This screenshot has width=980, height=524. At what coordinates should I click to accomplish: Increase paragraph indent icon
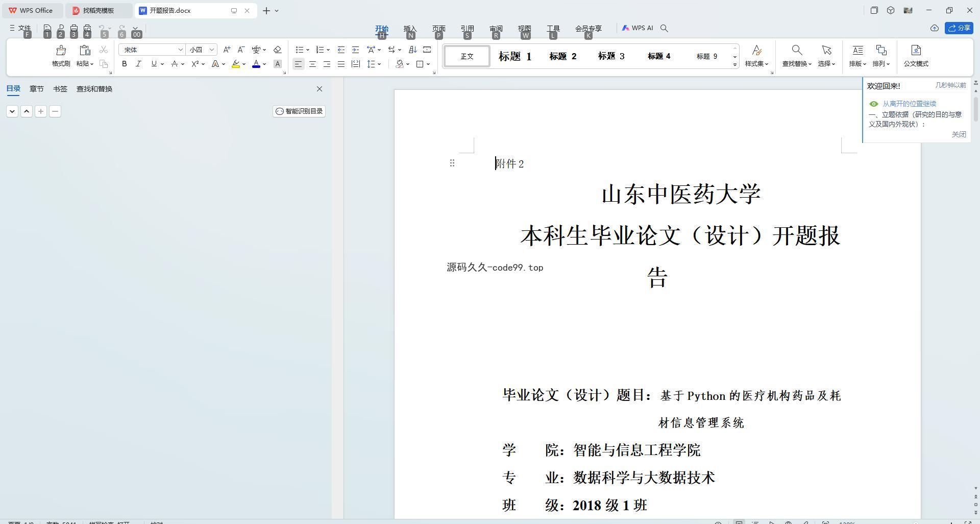coord(355,50)
